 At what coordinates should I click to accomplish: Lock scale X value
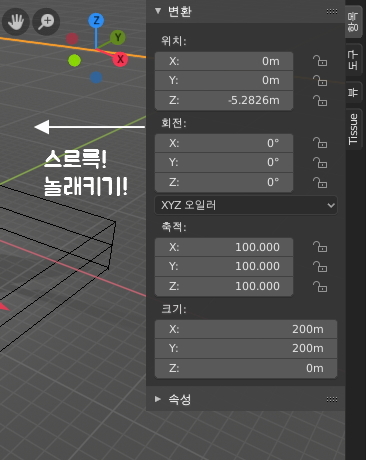(320, 247)
